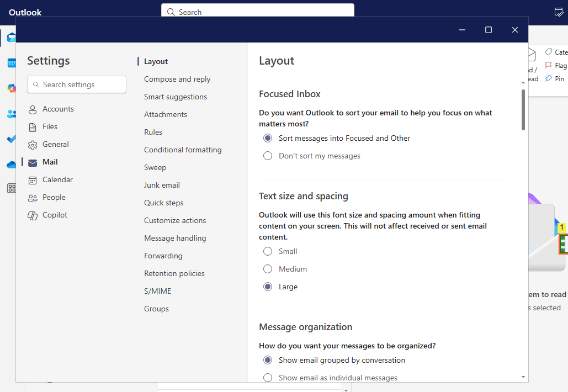The height and width of the screenshot is (392, 568).
Task: Click the Search settings field
Action: pyautogui.click(x=77, y=84)
